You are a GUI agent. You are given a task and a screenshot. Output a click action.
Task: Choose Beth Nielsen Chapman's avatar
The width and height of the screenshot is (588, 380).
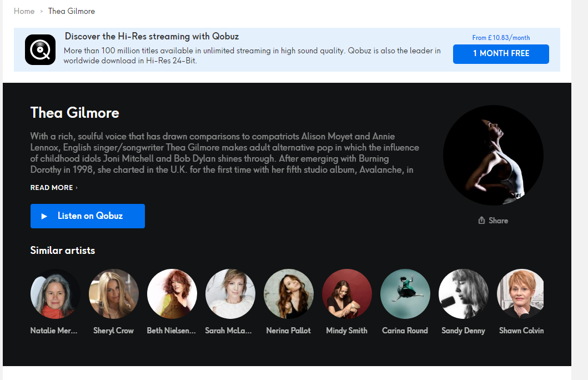coord(172,294)
